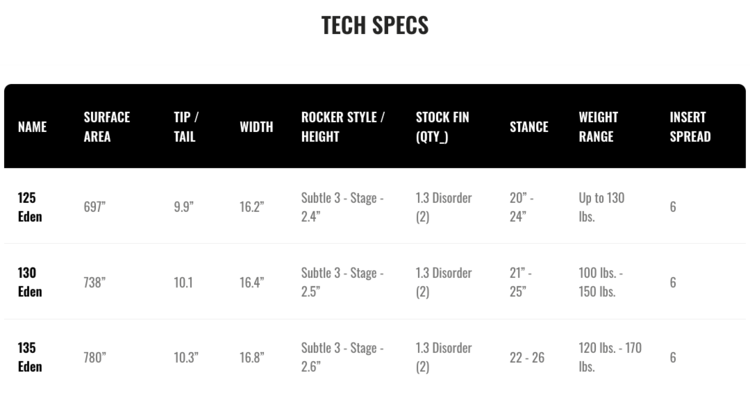Click the Up to 130 lbs. cell
The image size is (750, 407).
(602, 207)
